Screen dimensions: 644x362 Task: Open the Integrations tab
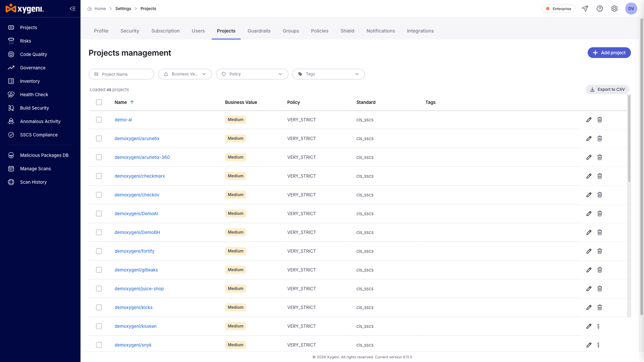420,31
